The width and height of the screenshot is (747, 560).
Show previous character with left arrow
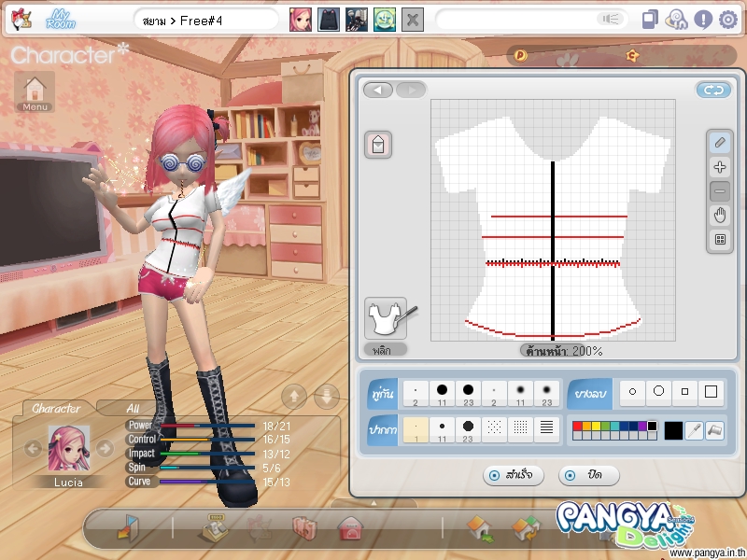tap(34, 448)
